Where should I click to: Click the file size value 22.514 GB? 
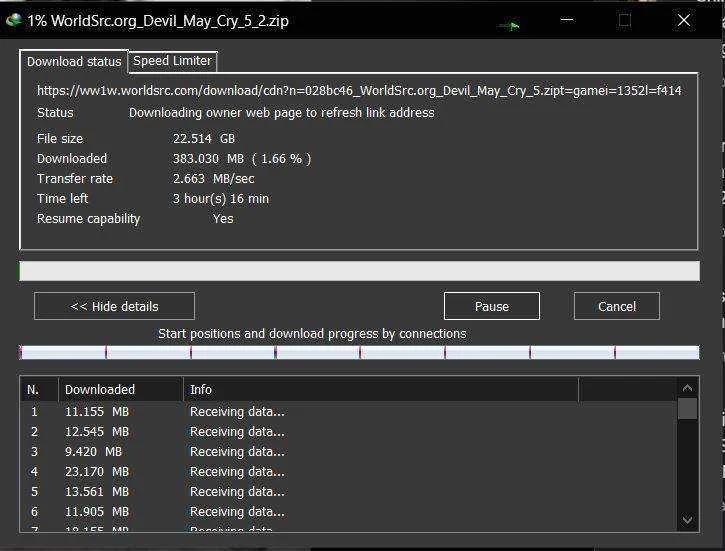pos(204,138)
